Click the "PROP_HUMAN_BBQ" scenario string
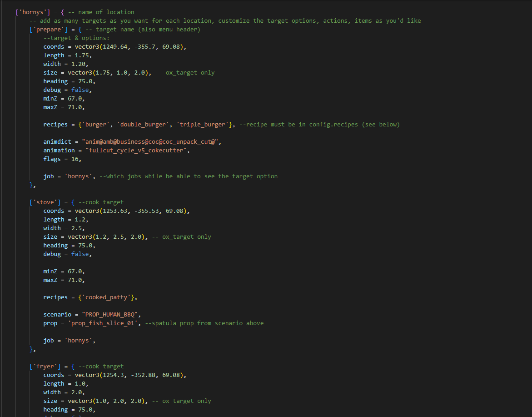This screenshot has width=532, height=417. click(111, 314)
